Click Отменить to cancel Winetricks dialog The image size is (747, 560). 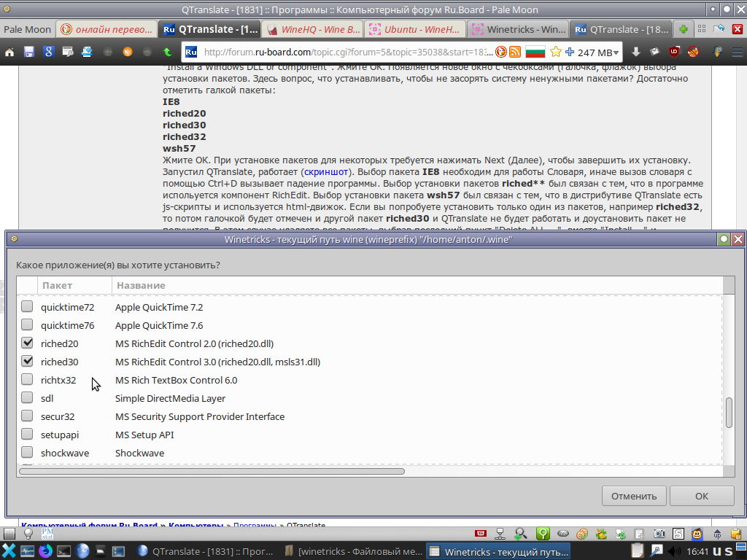pyautogui.click(x=634, y=496)
